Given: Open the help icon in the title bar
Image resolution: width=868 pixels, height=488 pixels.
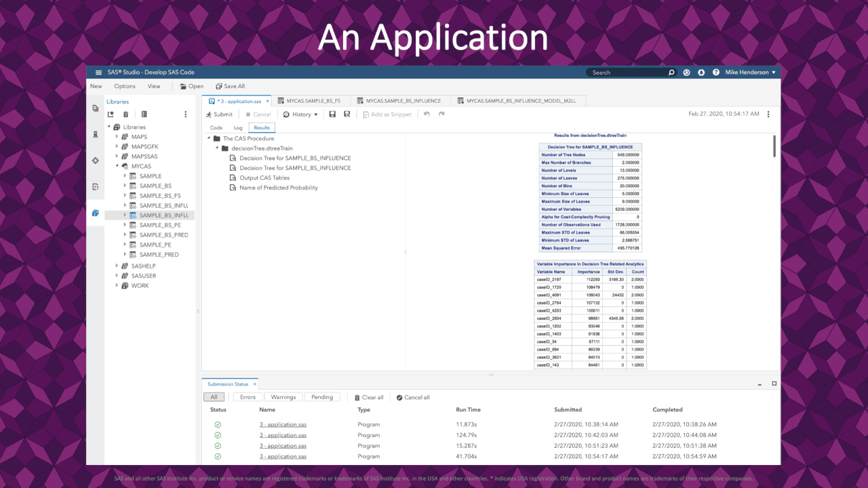Looking at the screenshot, I should [717, 72].
